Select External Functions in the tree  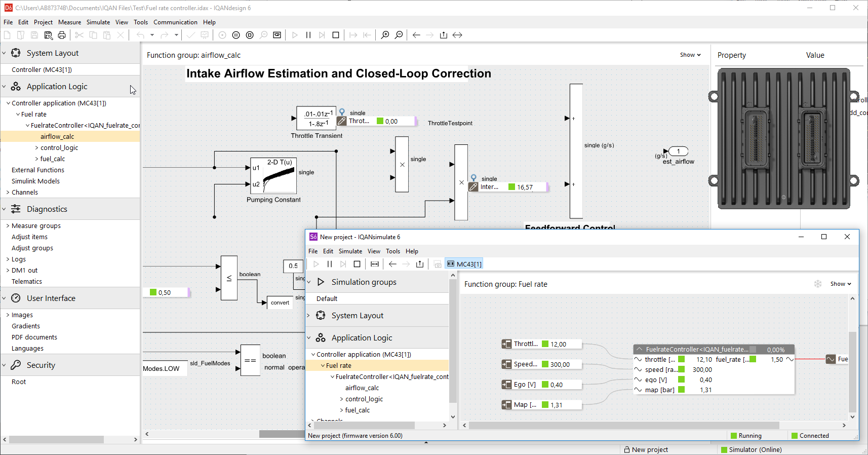(38, 170)
